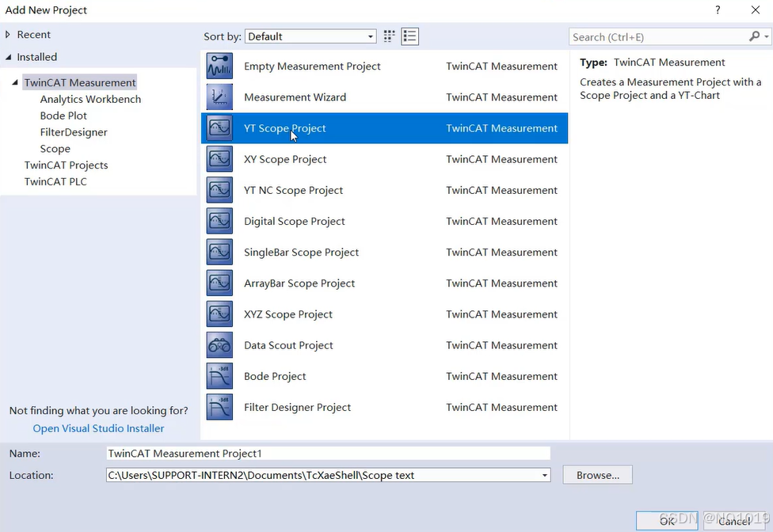Click the YT NC Scope Project icon
Image resolution: width=773 pixels, height=532 pixels.
219,190
